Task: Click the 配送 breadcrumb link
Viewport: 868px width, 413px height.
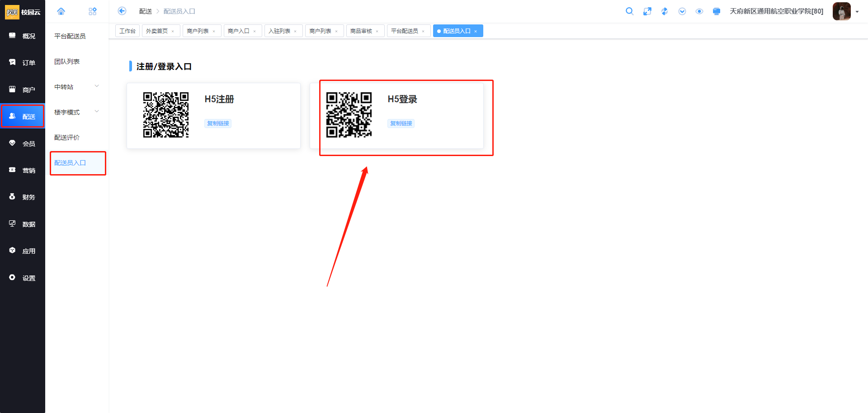Action: (146, 11)
